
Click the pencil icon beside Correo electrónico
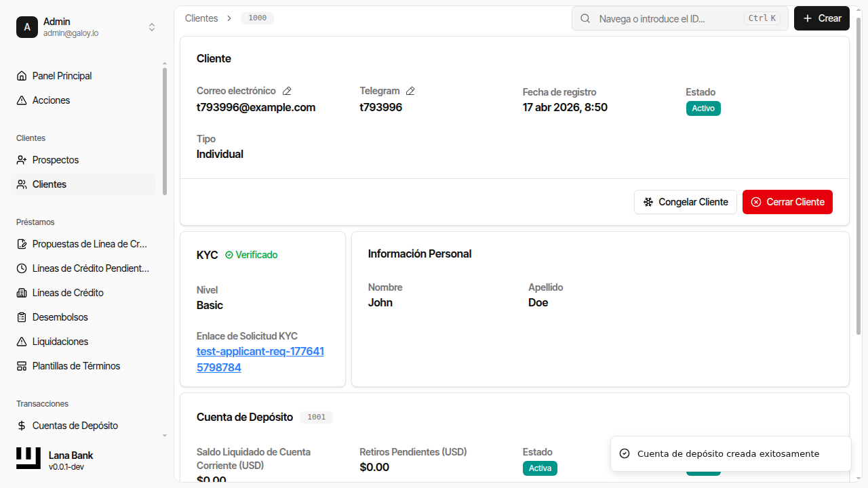[x=287, y=91]
